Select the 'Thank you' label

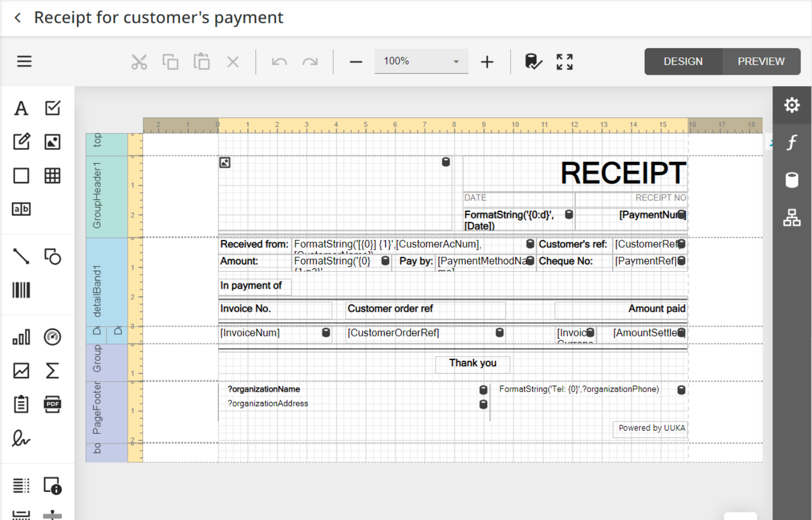tap(473, 363)
